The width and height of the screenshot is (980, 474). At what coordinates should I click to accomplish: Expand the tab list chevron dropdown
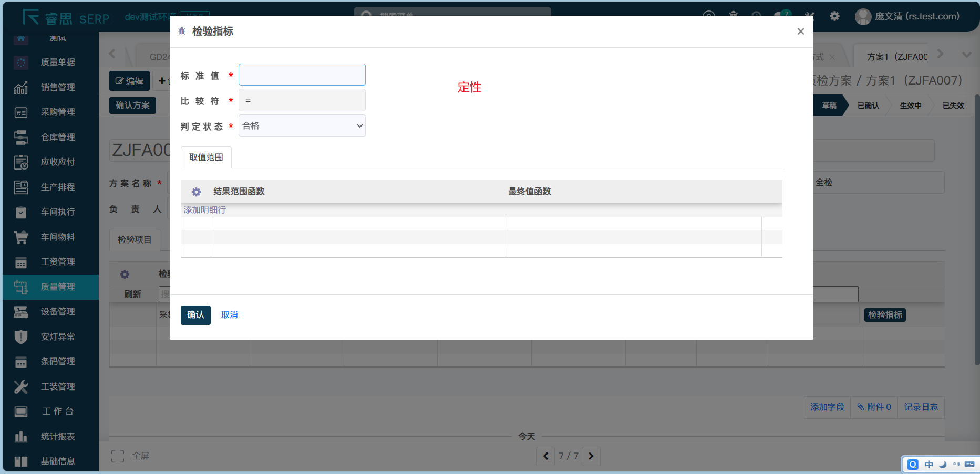(966, 55)
